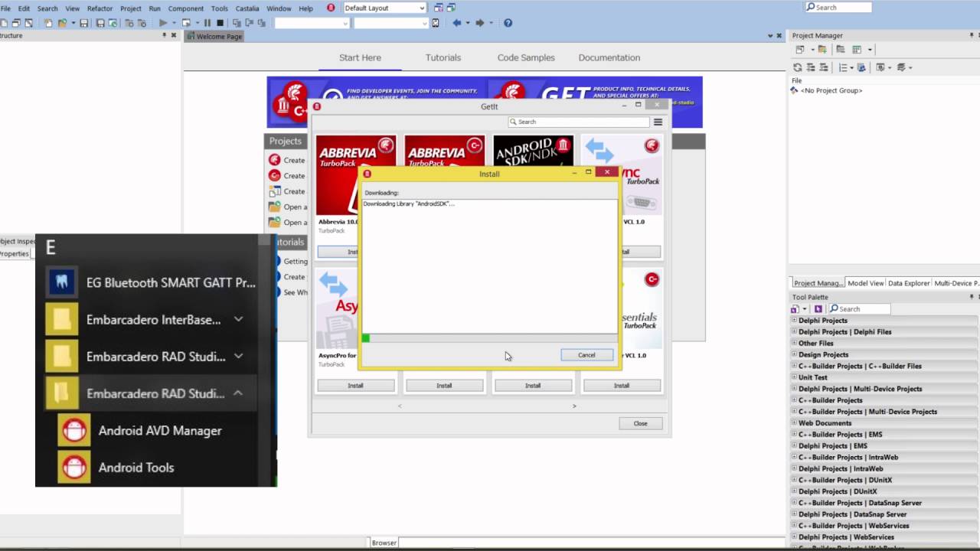Cancel the AndroidSDK download in the Install dialog
980x551 pixels.
point(586,355)
